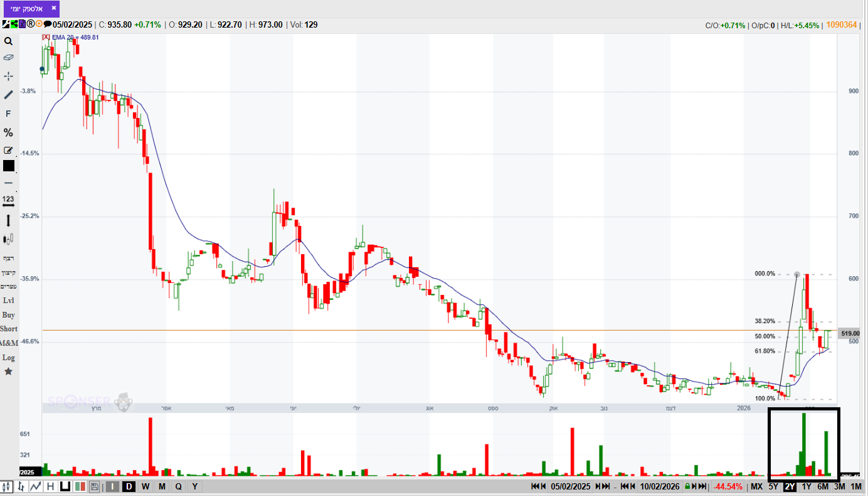The height and width of the screenshot is (497, 868).
Task: Click the 123 price labels tool
Action: click(8, 201)
